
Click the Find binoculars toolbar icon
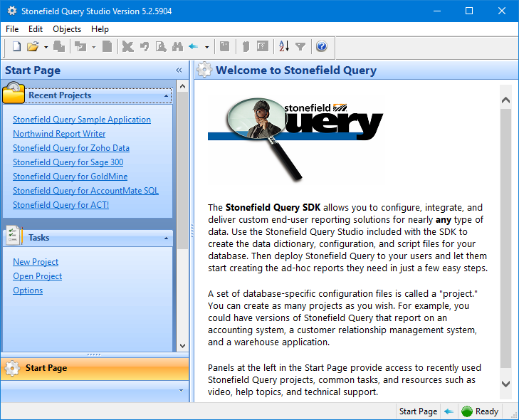(x=177, y=47)
